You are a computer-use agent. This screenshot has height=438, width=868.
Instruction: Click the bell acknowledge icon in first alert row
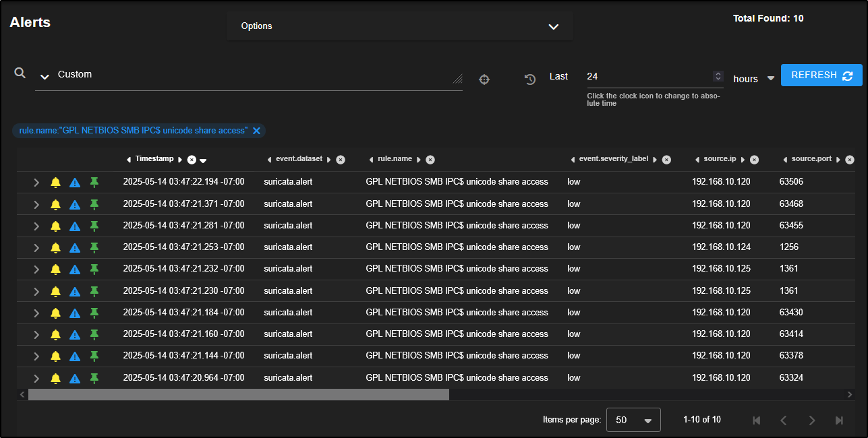coord(55,182)
